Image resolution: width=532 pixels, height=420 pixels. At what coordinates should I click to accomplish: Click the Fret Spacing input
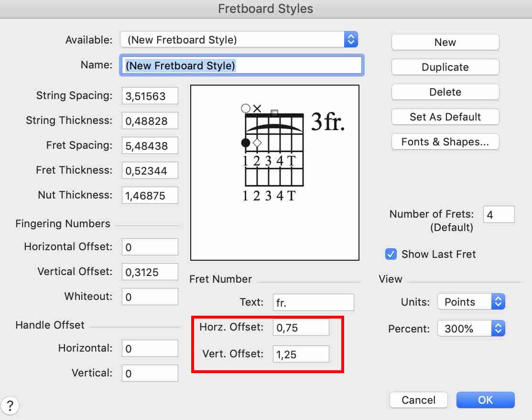coord(150,145)
